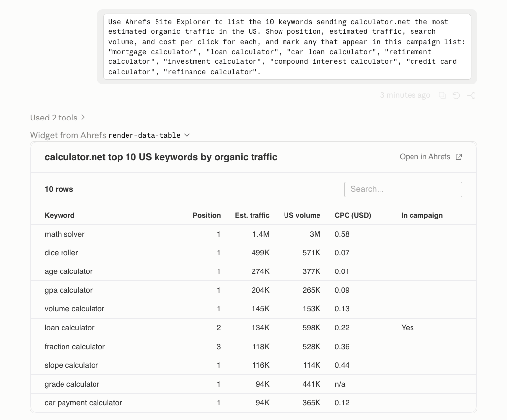507x420 pixels.
Task: Click the 499K traffic value for dice roller
Action: (x=260, y=253)
